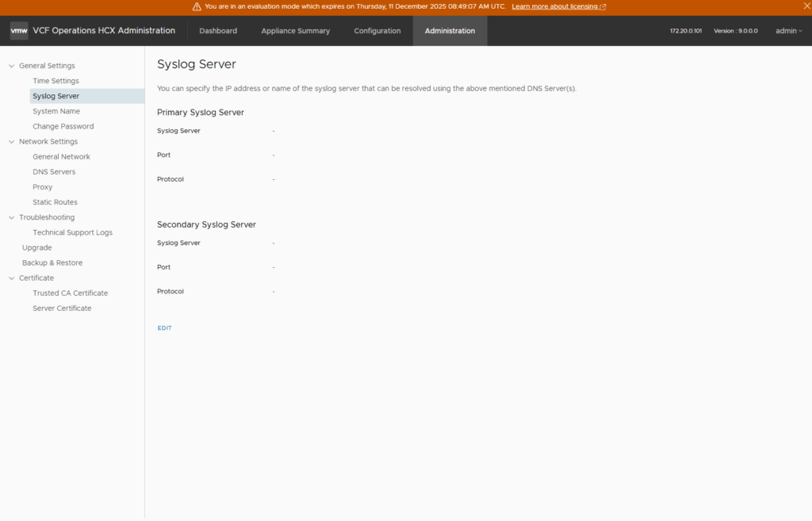Screen dimensions: 812x521
Task: Select Time Settings in sidebar
Action: click(56, 81)
